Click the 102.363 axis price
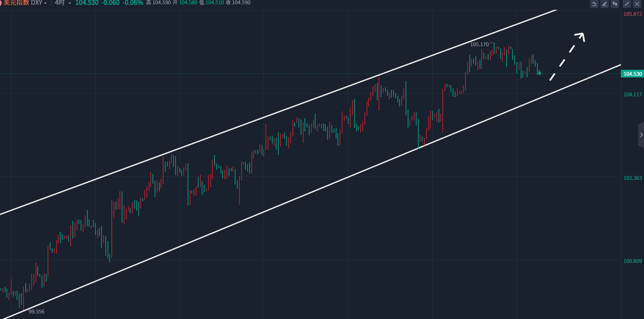This screenshot has height=319, width=644. (632, 178)
